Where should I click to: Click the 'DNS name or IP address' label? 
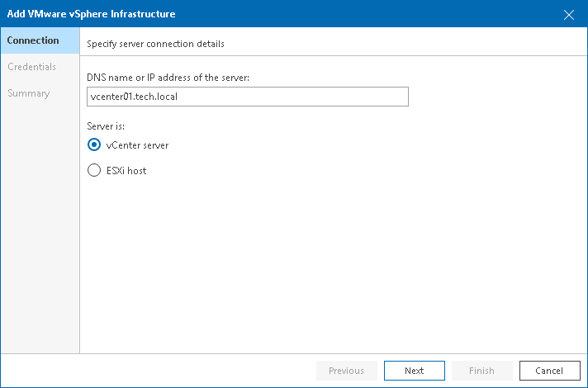coord(168,77)
